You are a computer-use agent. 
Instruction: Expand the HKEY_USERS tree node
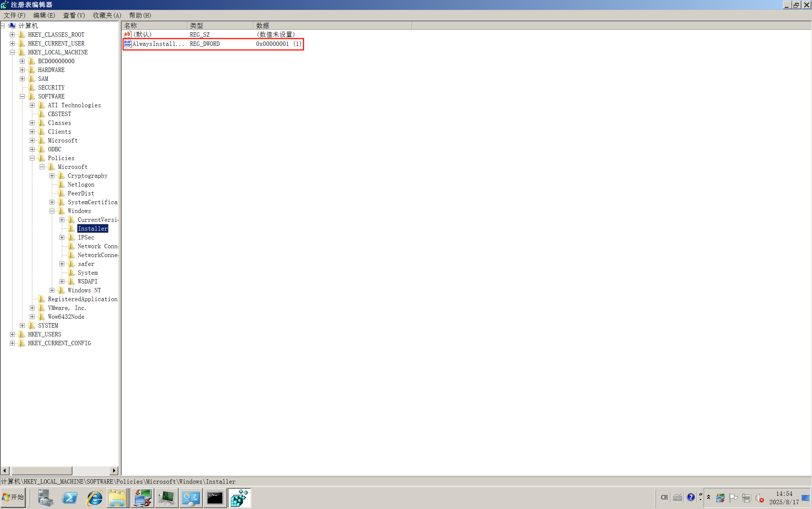coord(12,334)
